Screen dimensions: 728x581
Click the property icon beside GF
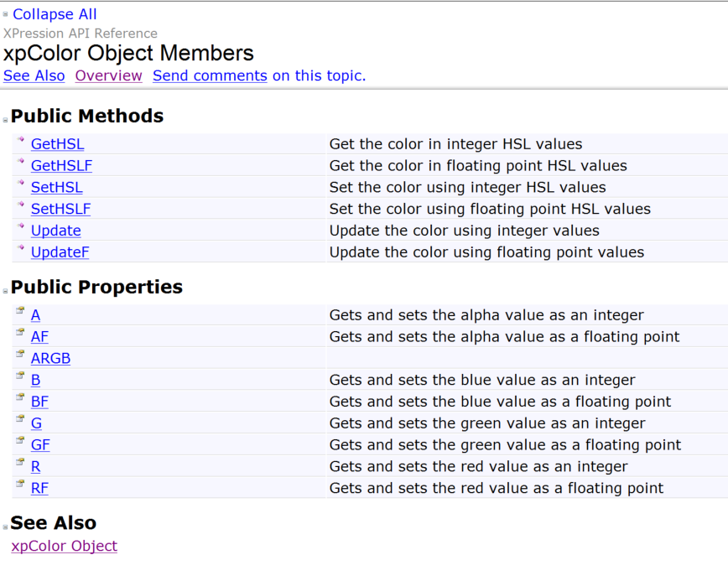tap(20, 441)
